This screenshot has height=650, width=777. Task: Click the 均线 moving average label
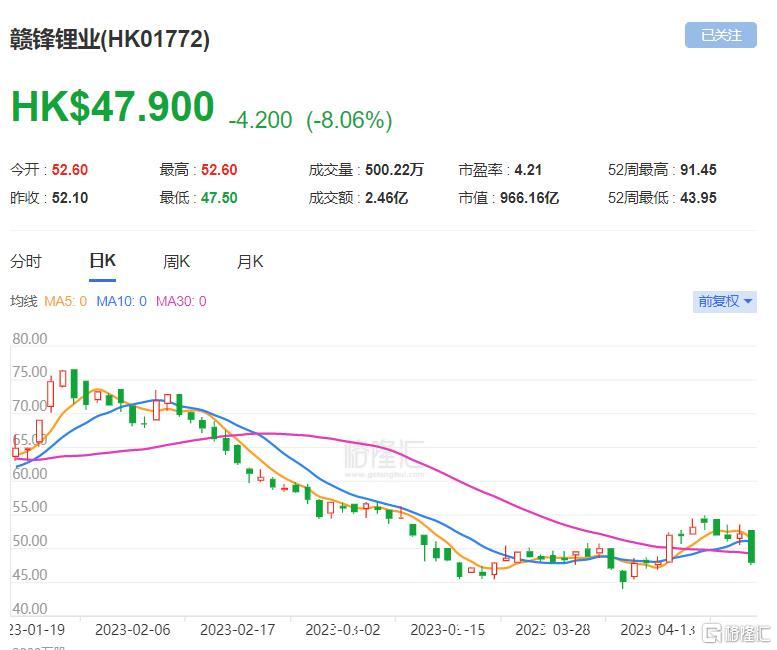pos(24,301)
